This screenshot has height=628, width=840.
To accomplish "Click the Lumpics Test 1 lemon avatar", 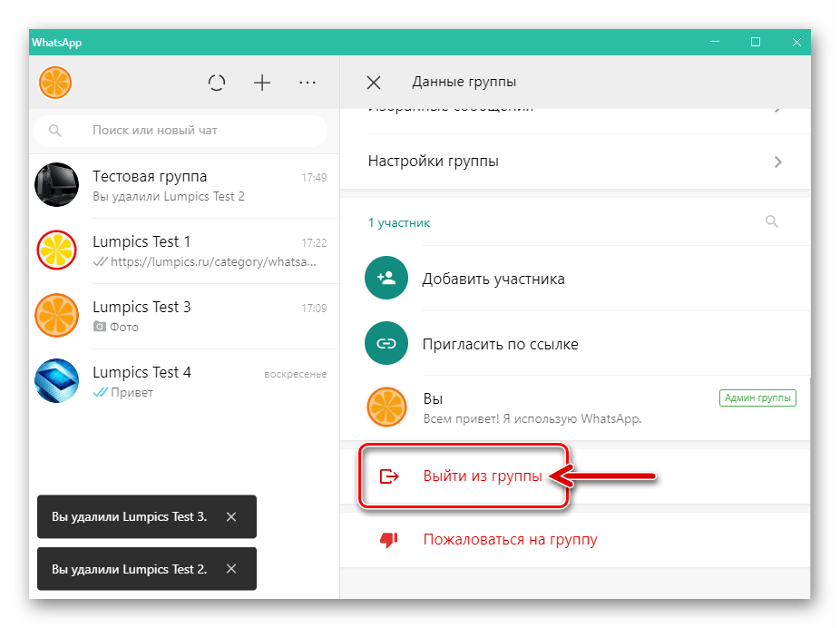I will [x=57, y=250].
